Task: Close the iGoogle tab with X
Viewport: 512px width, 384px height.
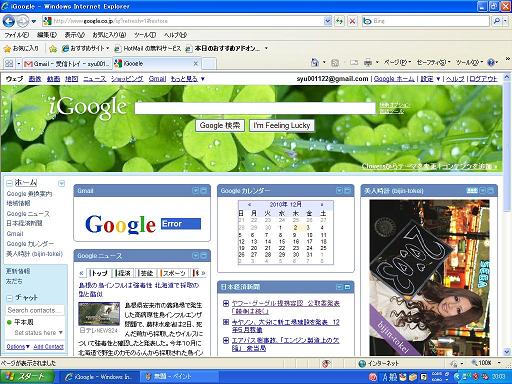Action: pos(196,63)
